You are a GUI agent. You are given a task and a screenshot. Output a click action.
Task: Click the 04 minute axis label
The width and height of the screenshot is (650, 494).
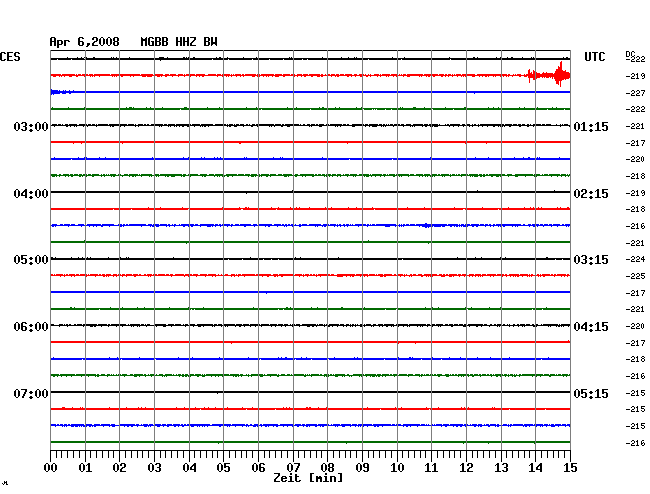click(189, 467)
